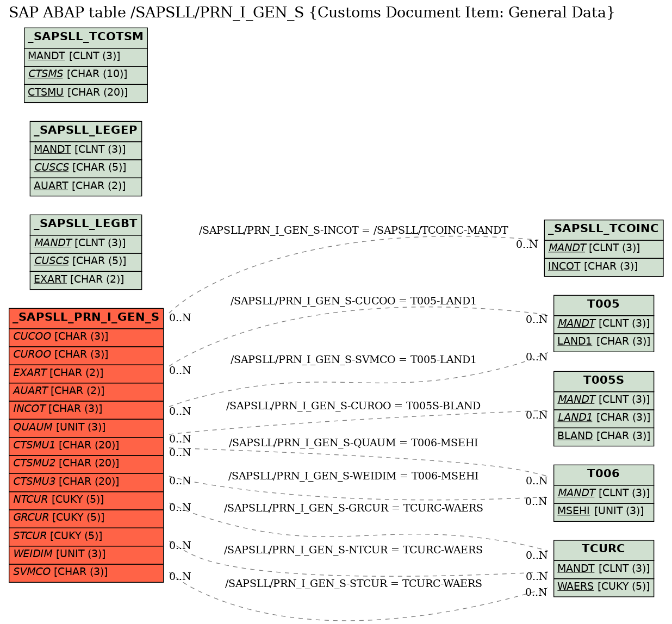672x624 pixels.
Task: Select GRCUR [CUKY (5)] field
Action: click(86, 519)
